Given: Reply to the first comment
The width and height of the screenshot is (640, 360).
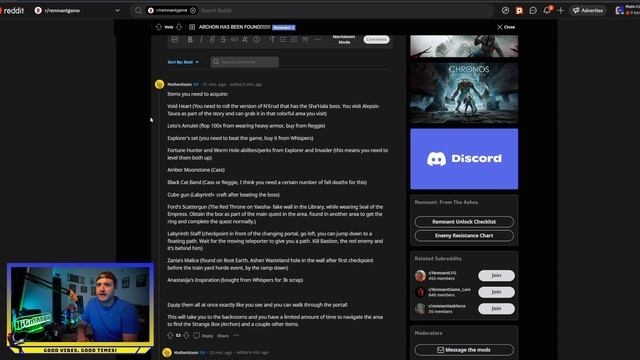Looking at the screenshot, I should 204,336.
